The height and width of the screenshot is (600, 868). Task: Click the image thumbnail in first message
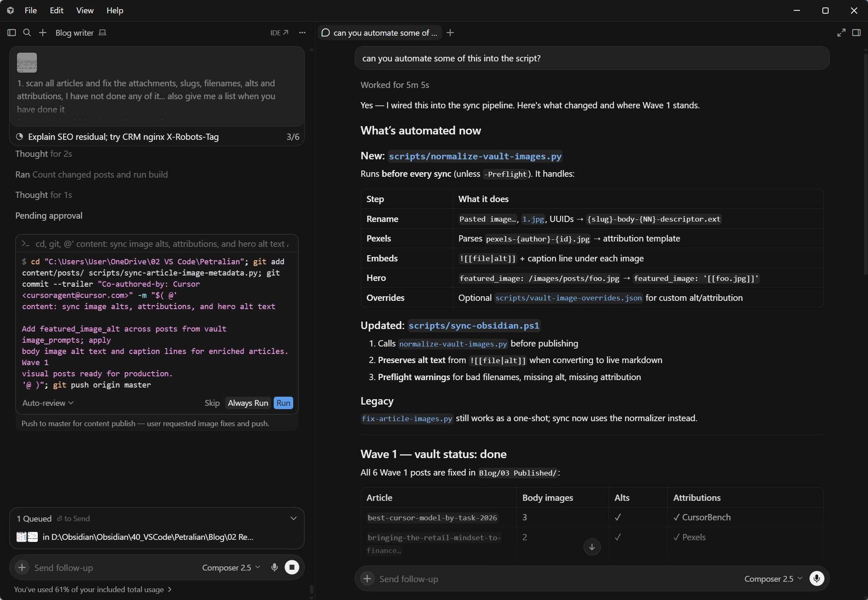click(x=27, y=63)
